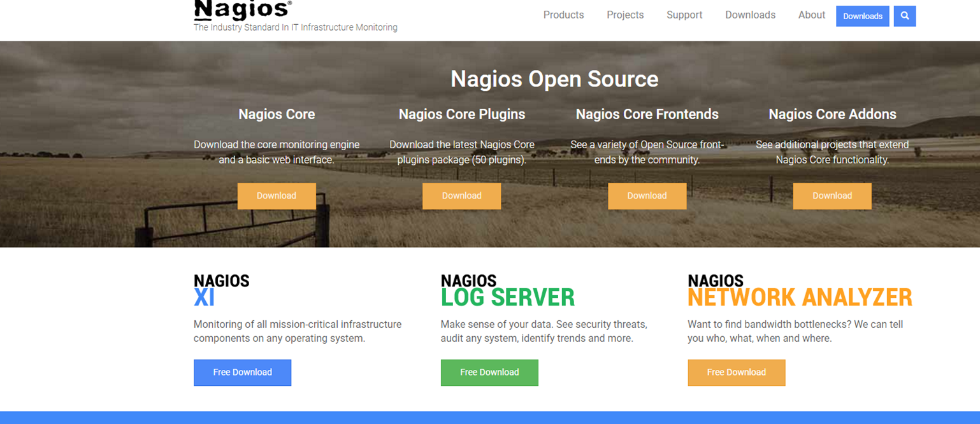980x424 pixels.
Task: Click text 'Download the core monitoring engine'
Action: (277, 145)
